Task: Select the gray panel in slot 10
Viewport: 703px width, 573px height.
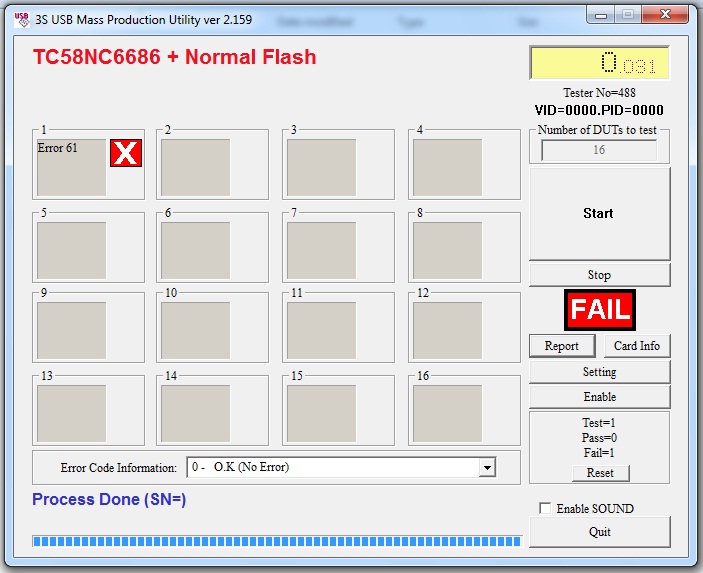Action: (x=195, y=330)
